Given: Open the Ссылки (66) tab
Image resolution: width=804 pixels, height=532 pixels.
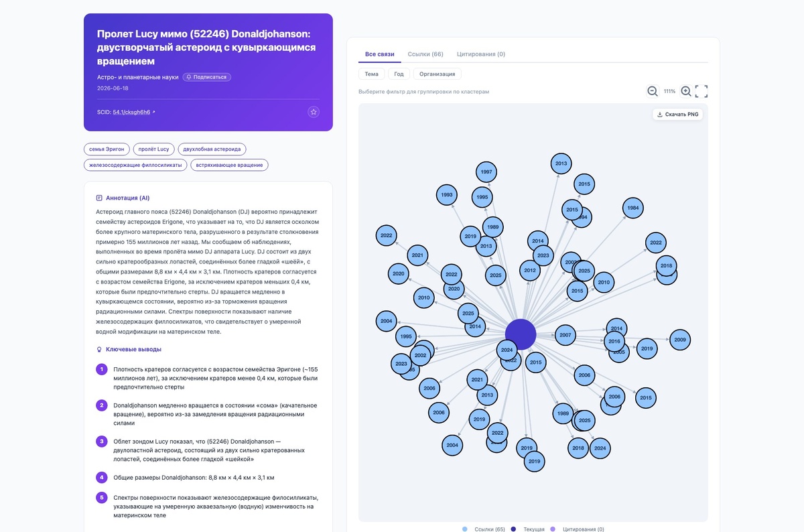Looking at the screenshot, I should [425, 54].
